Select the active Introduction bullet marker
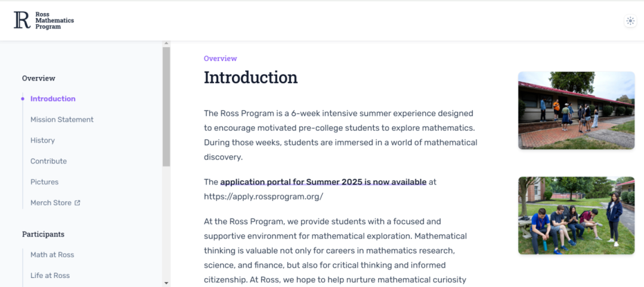The width and height of the screenshot is (644, 287). pos(23,98)
